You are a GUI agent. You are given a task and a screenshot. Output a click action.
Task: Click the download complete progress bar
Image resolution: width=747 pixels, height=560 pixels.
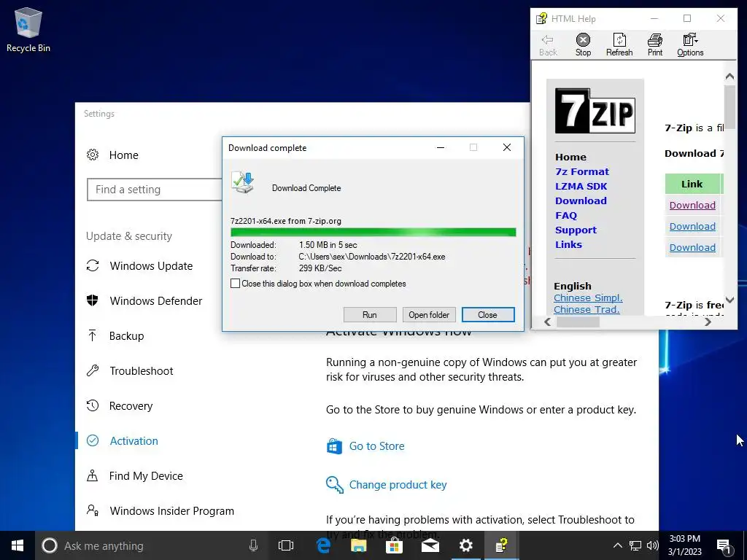(373, 233)
